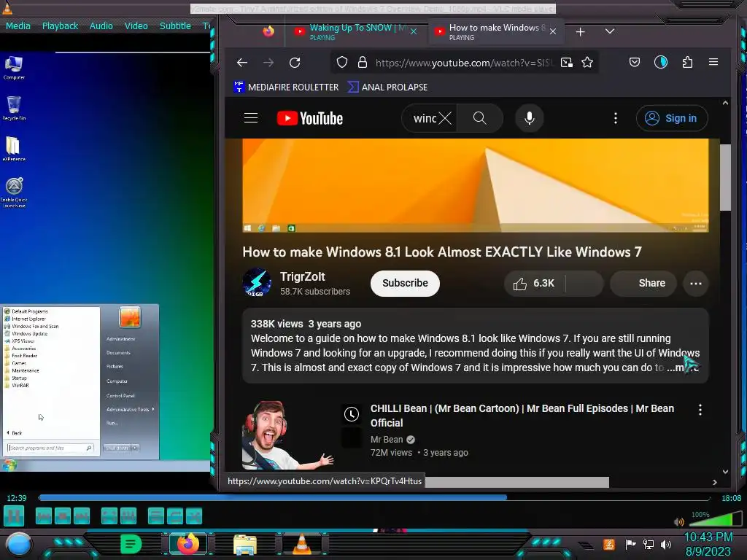Click the orange YouTube video player

tap(475, 185)
